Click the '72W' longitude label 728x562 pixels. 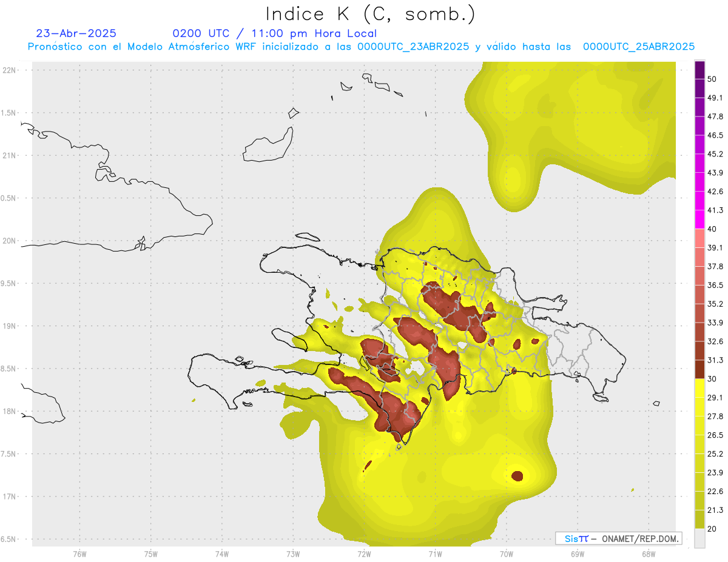click(364, 554)
